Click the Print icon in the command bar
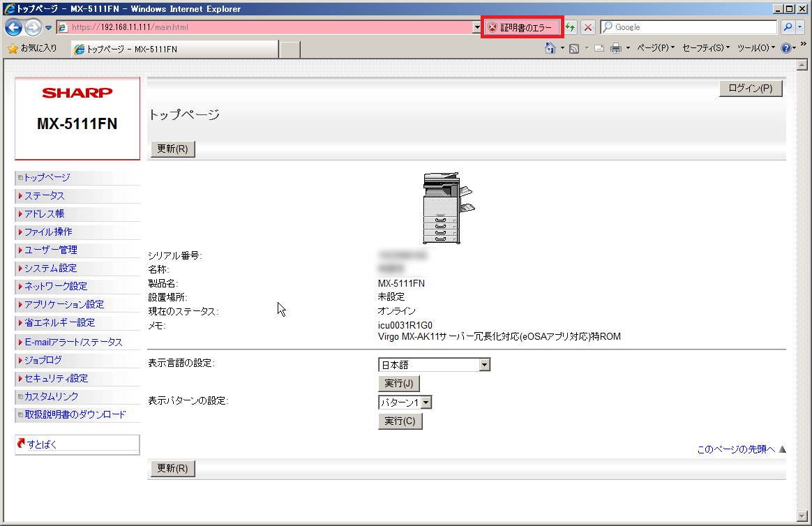Screen dimensions: 812x526 tap(616, 48)
